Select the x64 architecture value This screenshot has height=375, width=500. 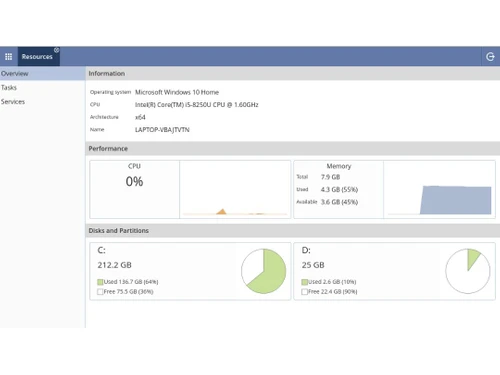(140, 117)
